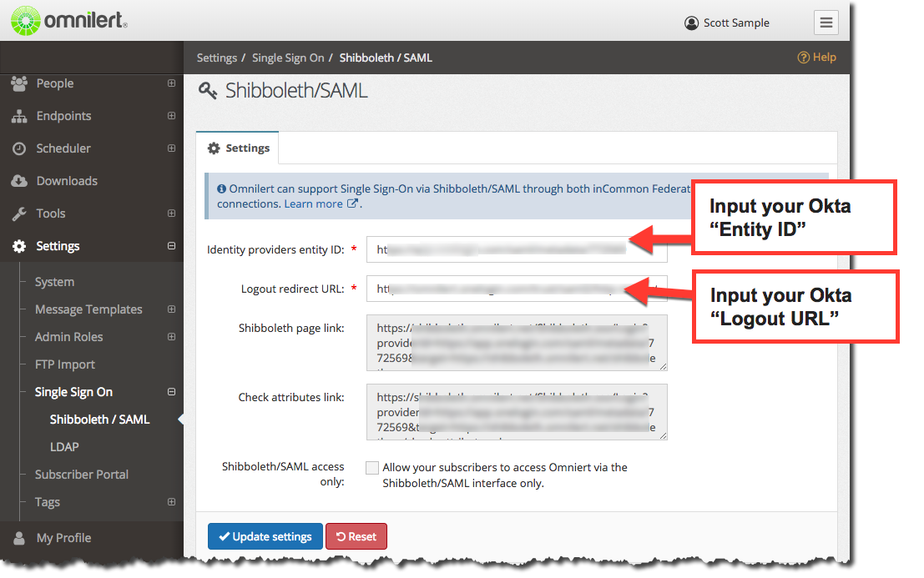Click the My Profile person icon
Image resolution: width=924 pixels, height=578 pixels.
click(x=19, y=538)
